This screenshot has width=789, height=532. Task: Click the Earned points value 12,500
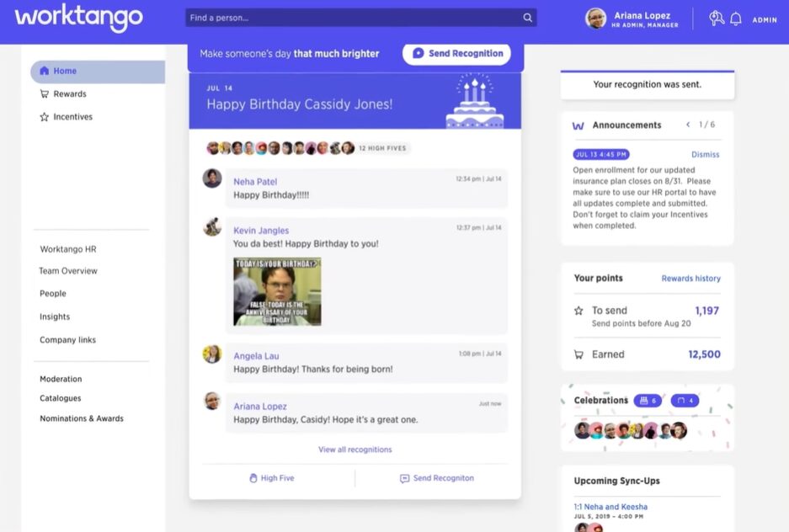pyautogui.click(x=704, y=354)
